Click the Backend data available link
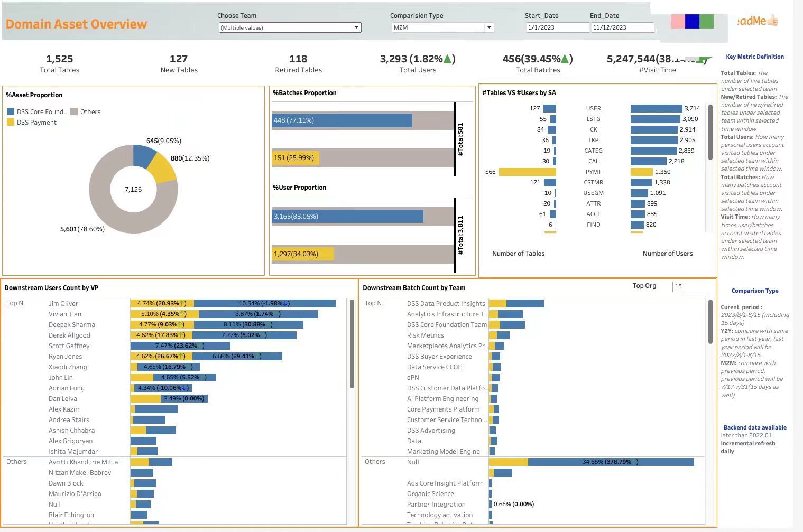The height and width of the screenshot is (532, 803). (754, 427)
